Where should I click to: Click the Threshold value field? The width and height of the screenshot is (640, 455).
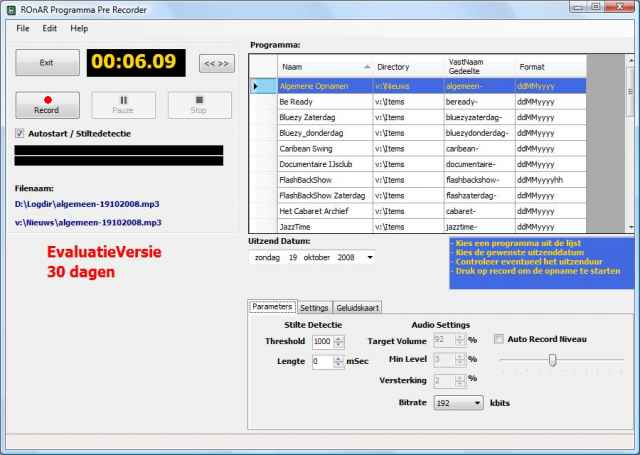click(x=322, y=341)
